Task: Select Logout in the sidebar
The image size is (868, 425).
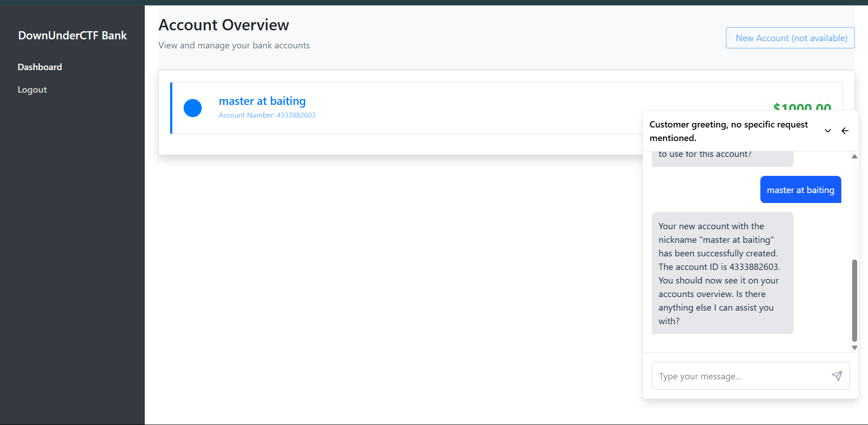Action: pos(32,90)
